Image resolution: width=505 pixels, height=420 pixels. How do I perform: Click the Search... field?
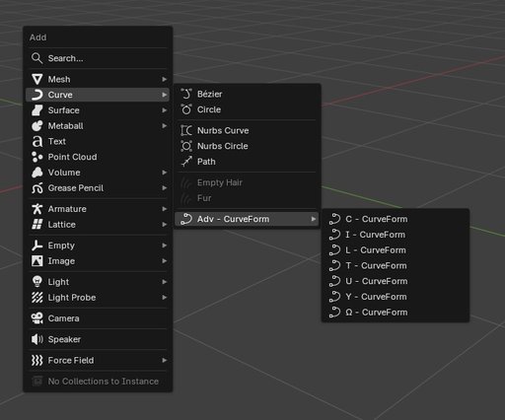pyautogui.click(x=98, y=58)
